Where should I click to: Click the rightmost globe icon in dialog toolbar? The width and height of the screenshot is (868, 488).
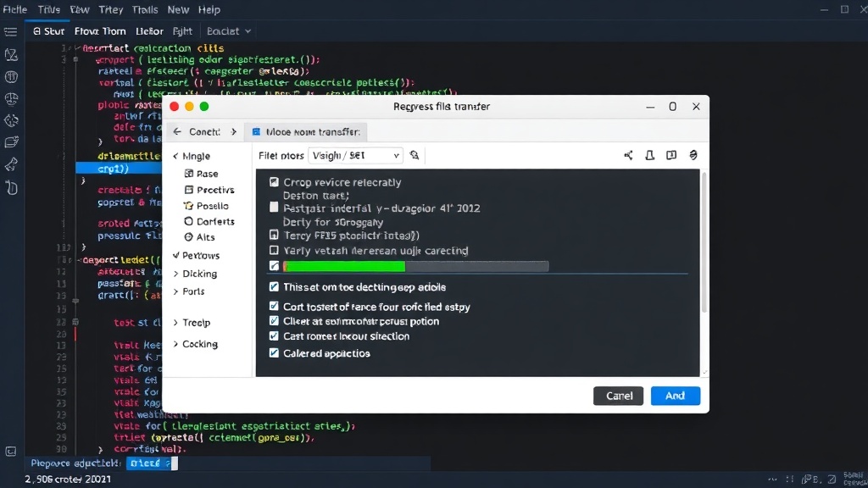693,156
